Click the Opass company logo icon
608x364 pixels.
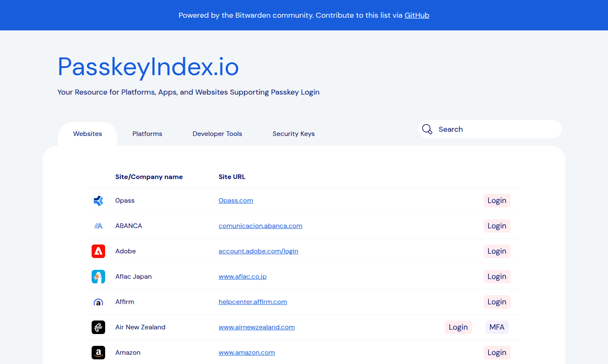coord(98,201)
